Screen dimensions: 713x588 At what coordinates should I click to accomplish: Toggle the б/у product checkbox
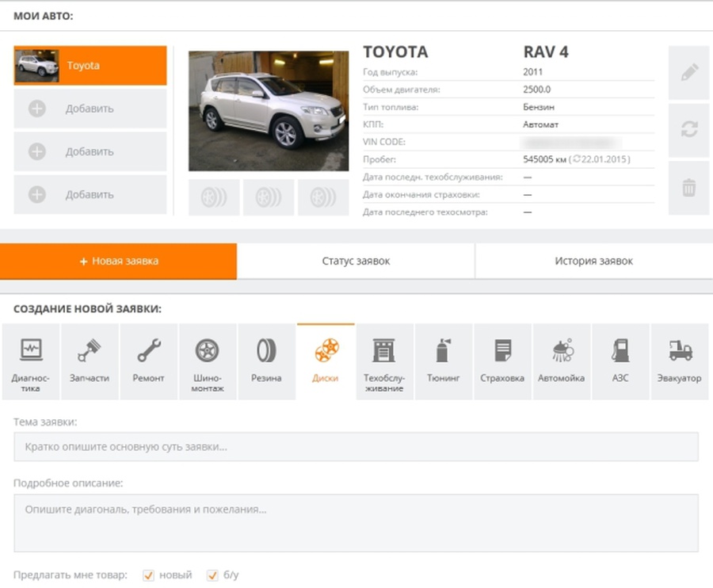pos(212,575)
